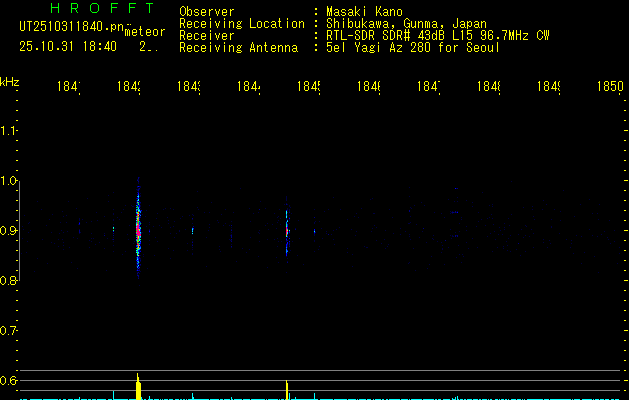Click Shibukawa, Gunma, Japan text

[406, 24]
